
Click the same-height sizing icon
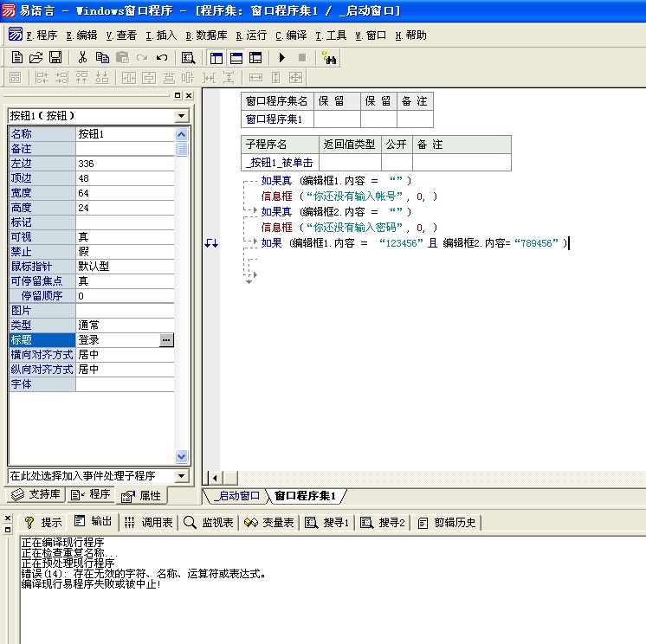tap(275, 77)
